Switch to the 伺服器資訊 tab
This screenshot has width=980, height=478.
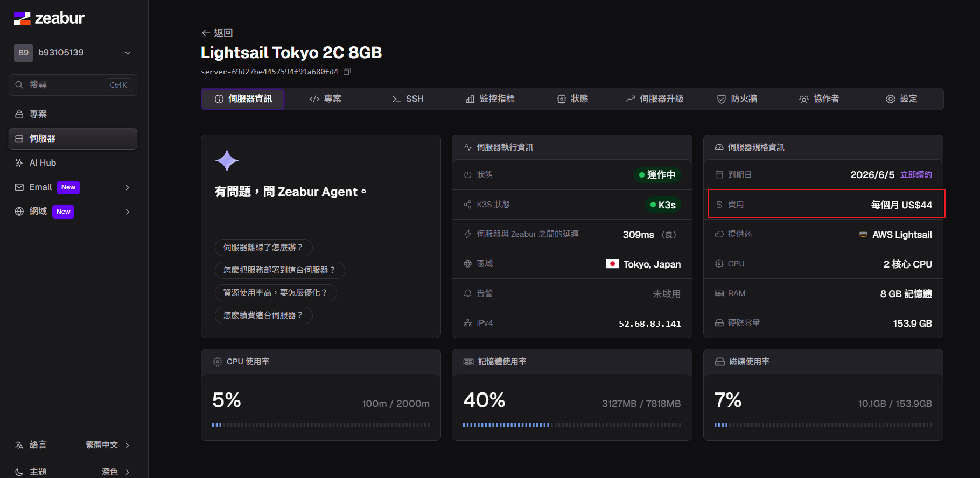point(243,99)
